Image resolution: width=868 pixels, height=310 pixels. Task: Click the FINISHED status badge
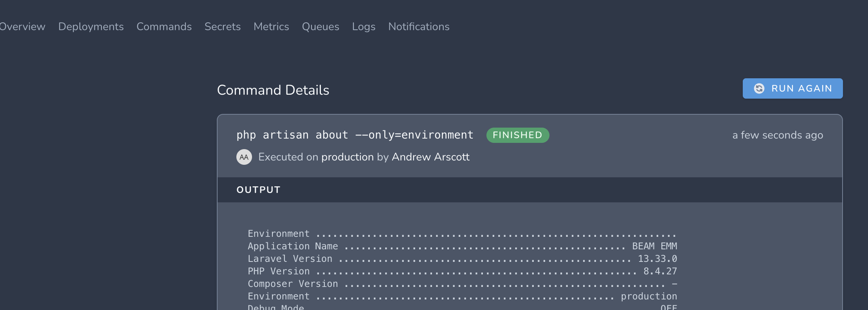[x=517, y=135]
